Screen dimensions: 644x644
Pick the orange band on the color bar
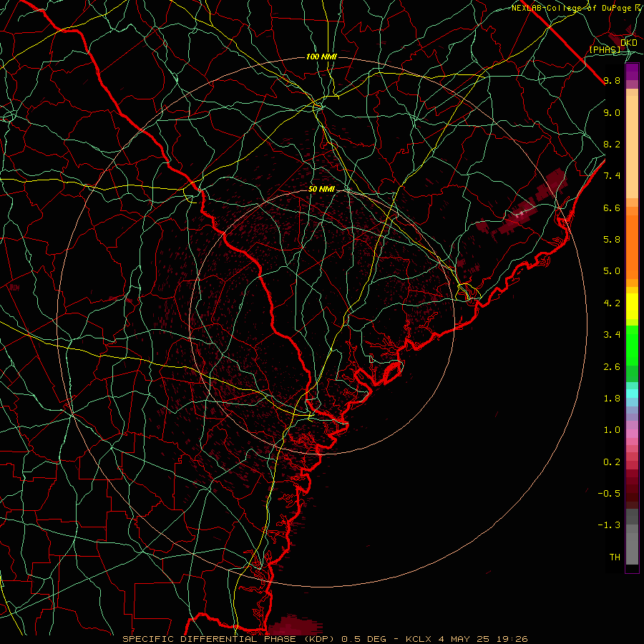click(x=632, y=246)
